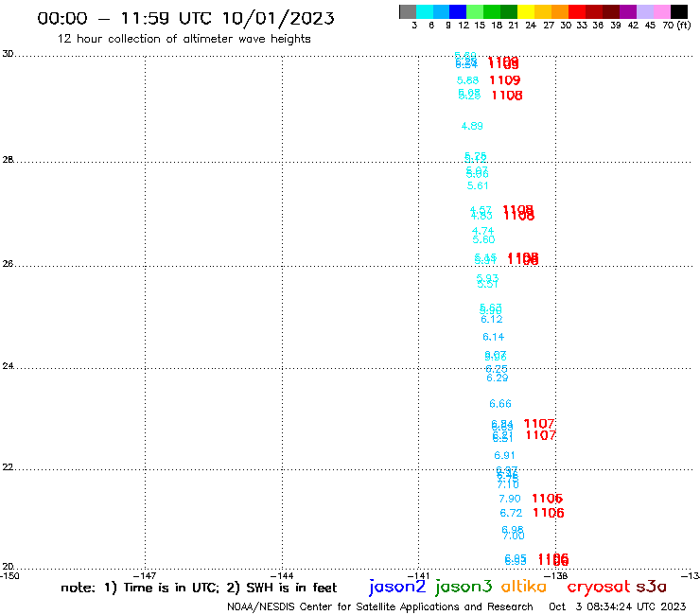Select the data value '6.91'
Image resolution: width=700 pixels, height=615 pixels.
pyautogui.click(x=504, y=455)
